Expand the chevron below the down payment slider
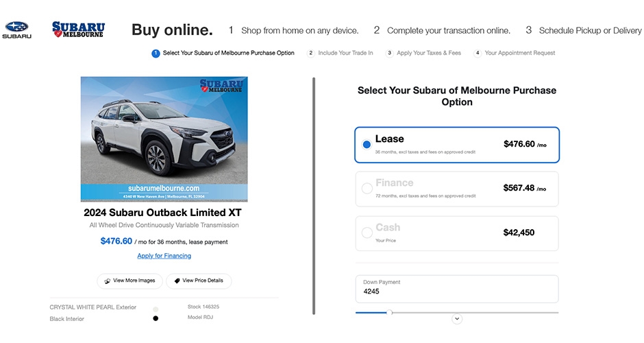Viewport: 644px width, 343px height. click(x=457, y=319)
